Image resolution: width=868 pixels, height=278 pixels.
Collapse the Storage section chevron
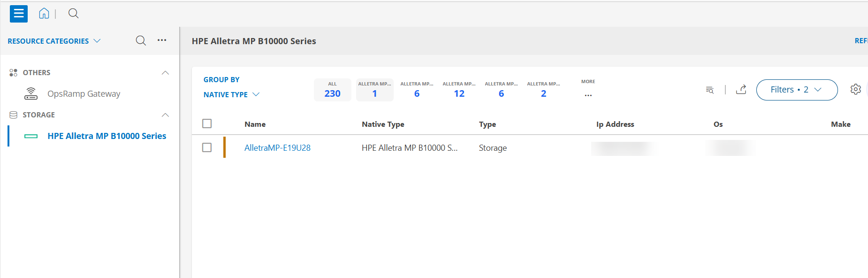coord(165,115)
